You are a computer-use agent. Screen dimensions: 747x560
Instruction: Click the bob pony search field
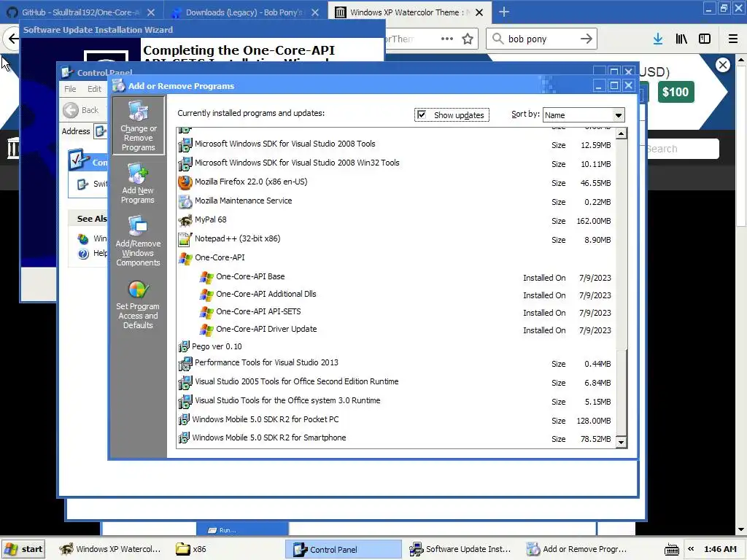tap(541, 39)
